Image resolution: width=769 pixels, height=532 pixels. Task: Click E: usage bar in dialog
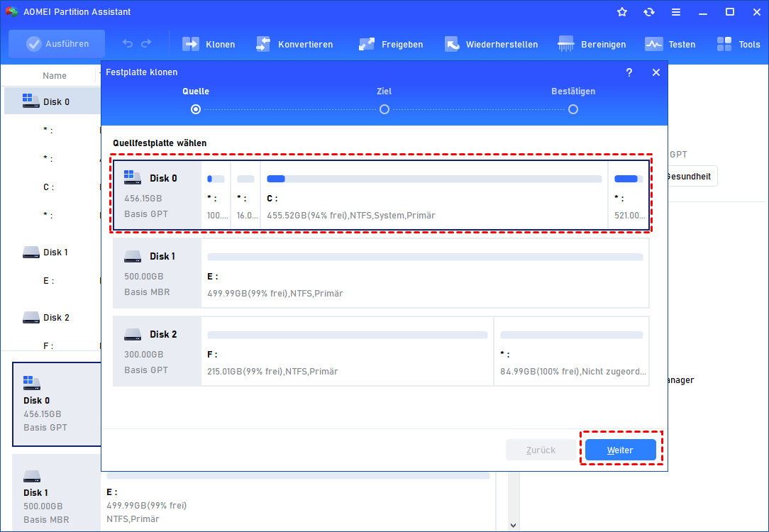coord(425,257)
